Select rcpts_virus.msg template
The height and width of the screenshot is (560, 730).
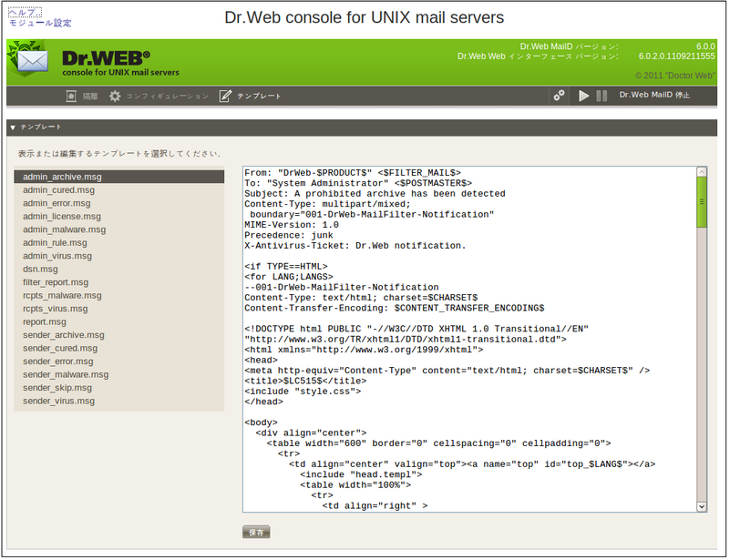pos(119,309)
